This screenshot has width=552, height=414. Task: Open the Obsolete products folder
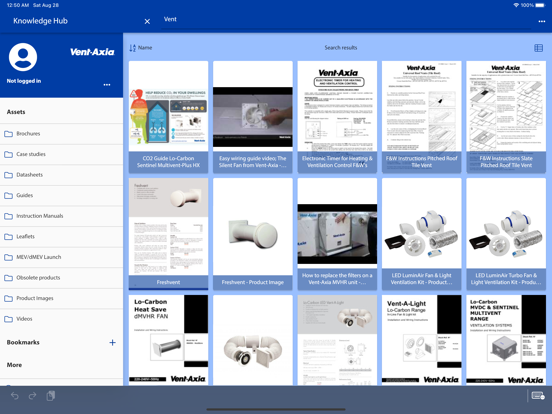pos(62,278)
